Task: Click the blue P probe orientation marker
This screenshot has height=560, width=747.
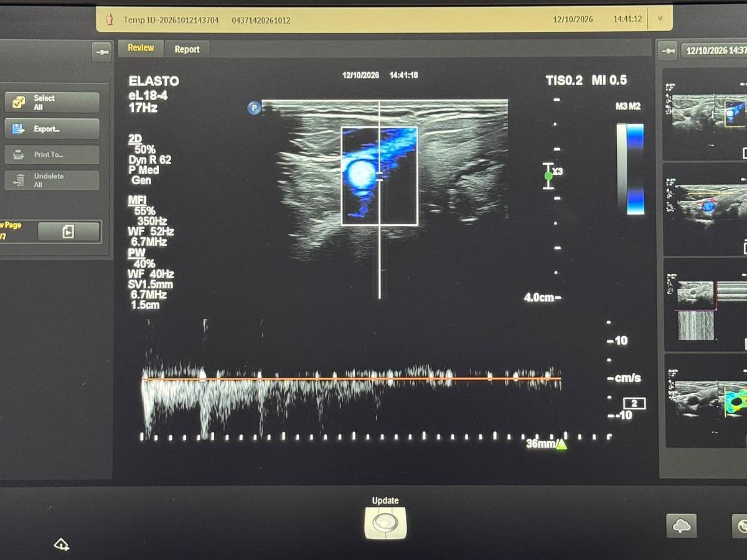Action: coord(254,108)
